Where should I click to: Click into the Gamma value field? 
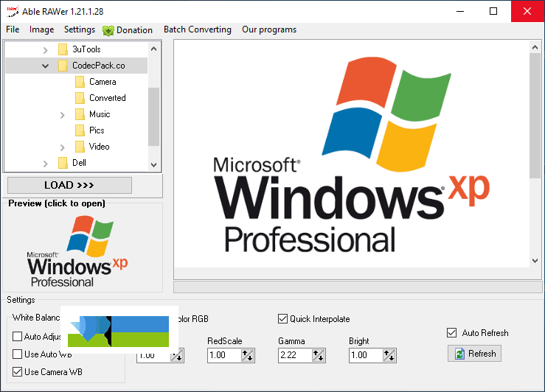295,356
